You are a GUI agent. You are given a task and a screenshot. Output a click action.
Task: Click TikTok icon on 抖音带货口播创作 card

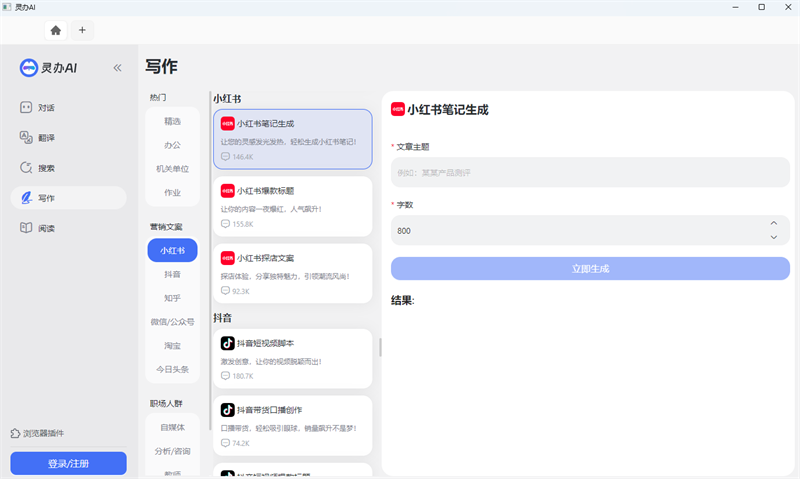pos(228,410)
